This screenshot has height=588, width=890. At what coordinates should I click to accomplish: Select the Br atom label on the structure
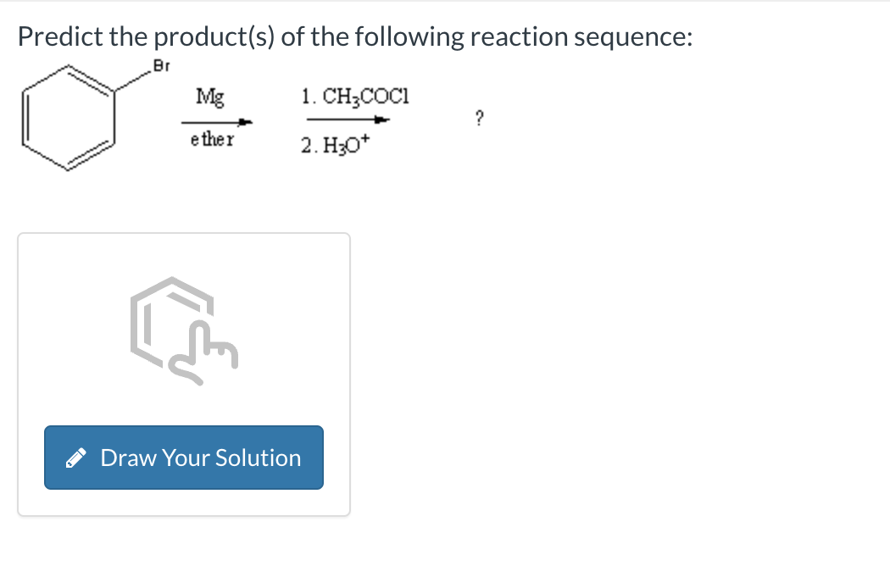(161, 64)
